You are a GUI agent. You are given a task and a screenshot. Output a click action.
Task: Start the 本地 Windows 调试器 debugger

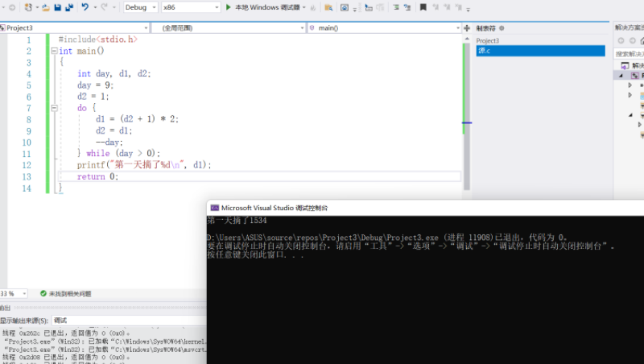coord(263,7)
